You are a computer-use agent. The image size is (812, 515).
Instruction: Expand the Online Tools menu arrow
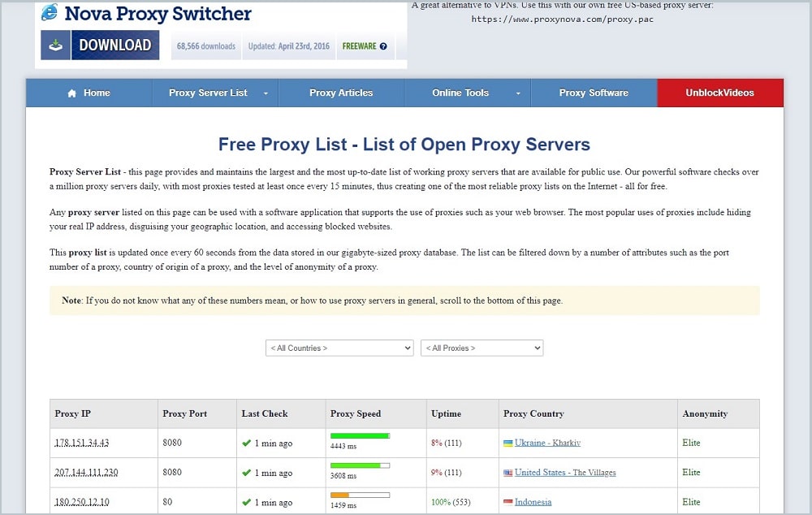click(x=518, y=93)
